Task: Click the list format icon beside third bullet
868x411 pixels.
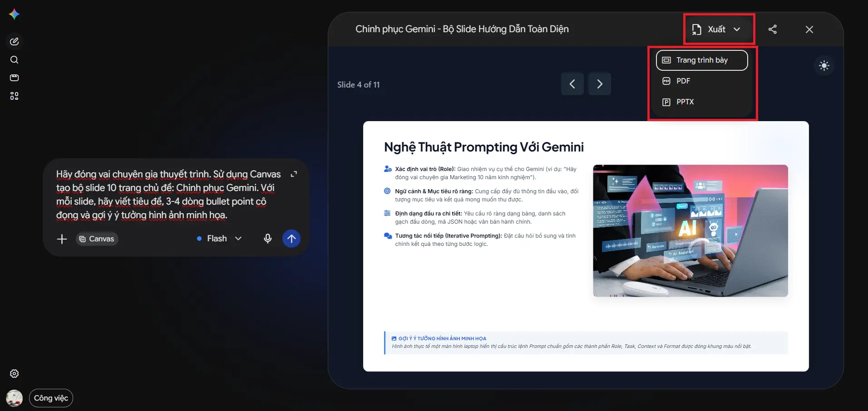Action: click(x=387, y=213)
